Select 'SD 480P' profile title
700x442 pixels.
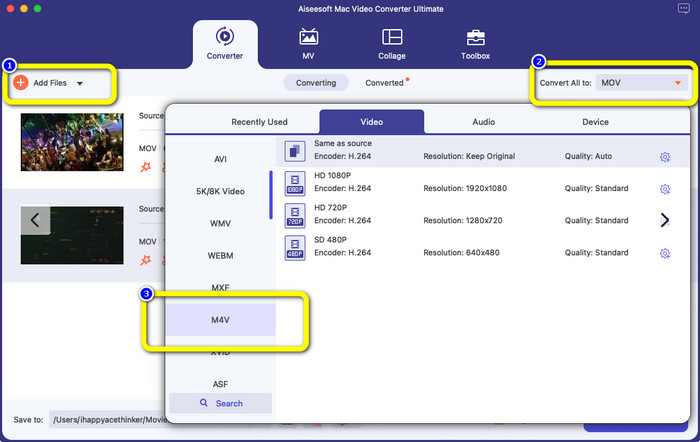(330, 240)
